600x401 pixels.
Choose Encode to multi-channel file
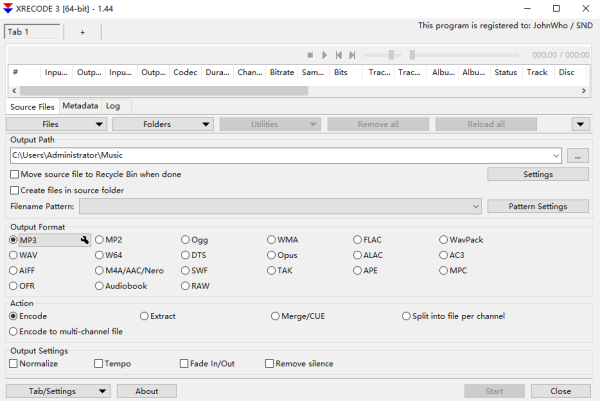(x=66, y=331)
